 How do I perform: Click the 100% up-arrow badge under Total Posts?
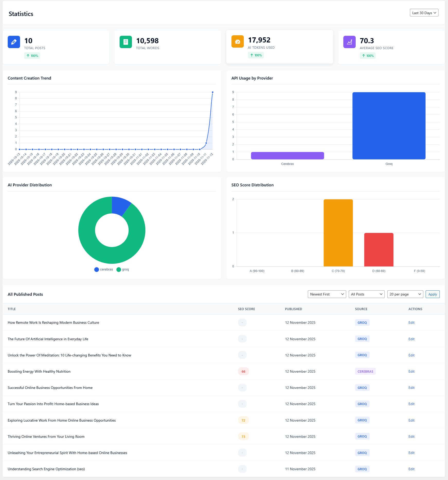coord(32,56)
